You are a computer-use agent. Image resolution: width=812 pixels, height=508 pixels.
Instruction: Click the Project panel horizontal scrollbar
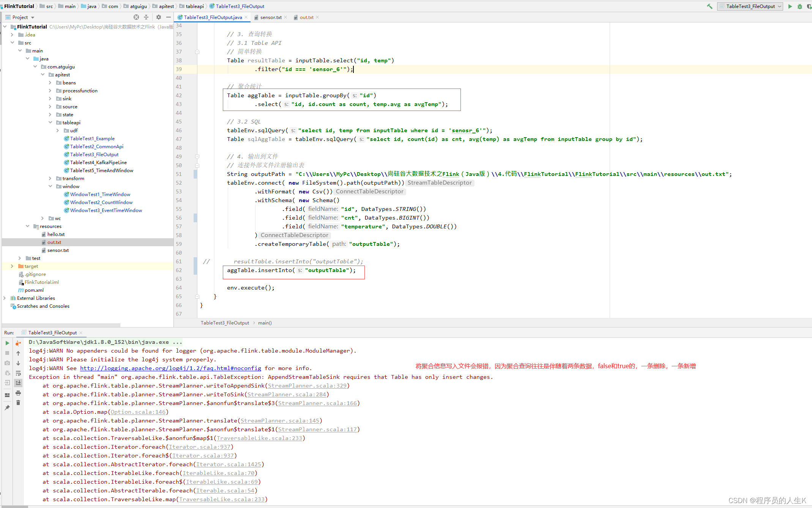61,325
